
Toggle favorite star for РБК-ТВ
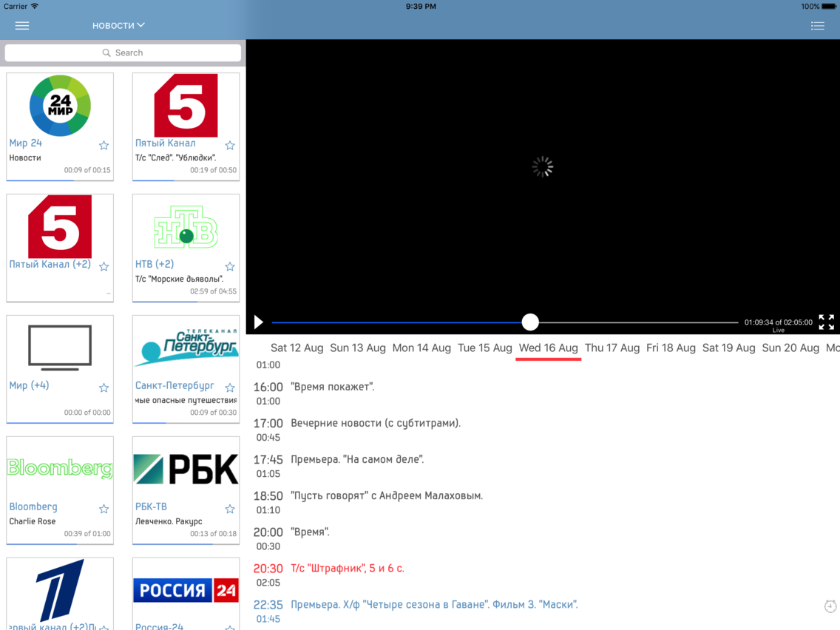pos(230,509)
